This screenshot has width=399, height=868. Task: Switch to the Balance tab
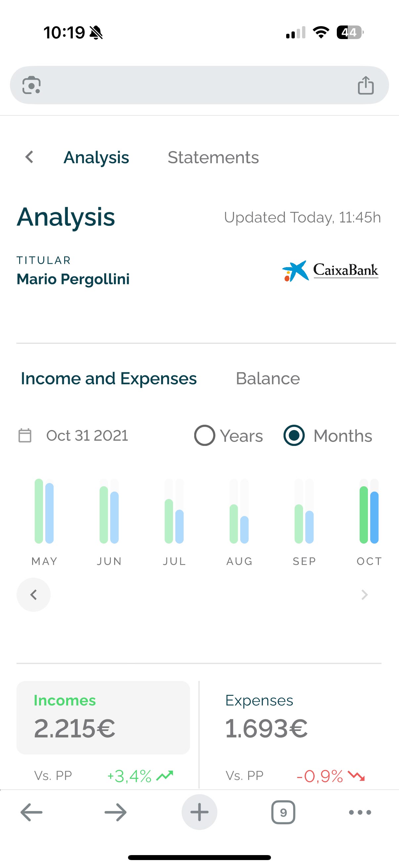pos(268,378)
